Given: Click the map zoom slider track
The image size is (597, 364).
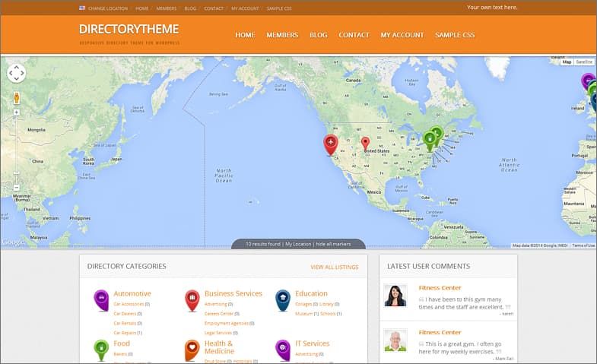Looking at the screenshot, I should click(17, 150).
